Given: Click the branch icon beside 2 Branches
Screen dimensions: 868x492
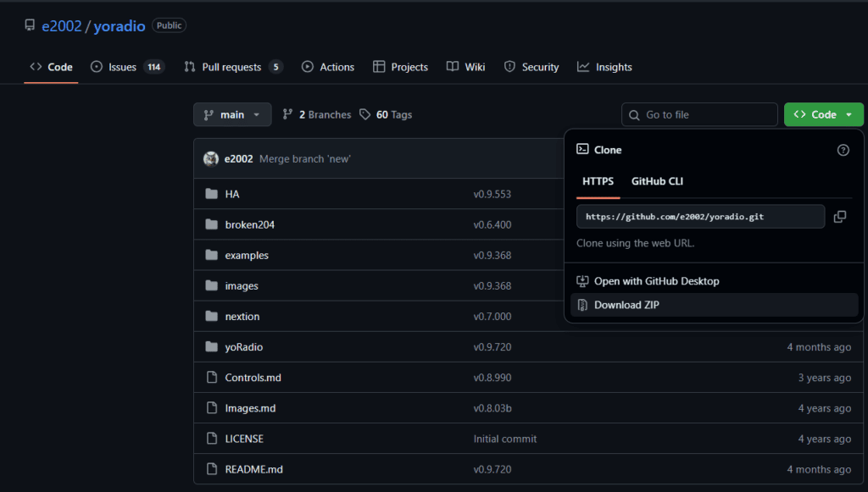Looking at the screenshot, I should click(x=288, y=114).
